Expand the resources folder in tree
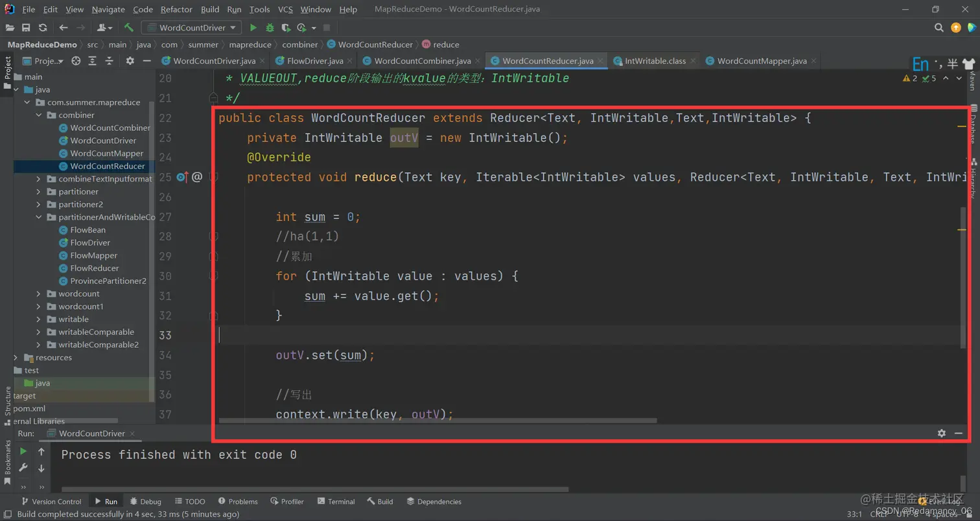Screen dimensions: 980x521 [x=16, y=358]
